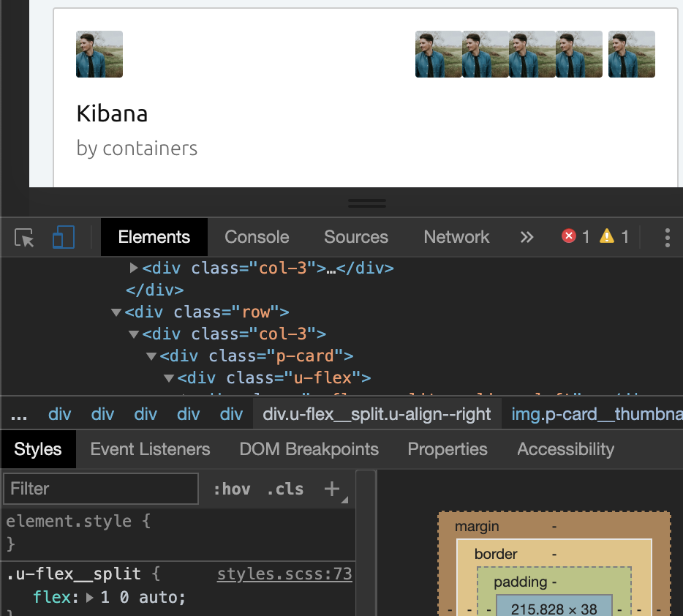This screenshot has width=683, height=616.
Task: Open the styles.scss:73 source link
Action: (284, 574)
